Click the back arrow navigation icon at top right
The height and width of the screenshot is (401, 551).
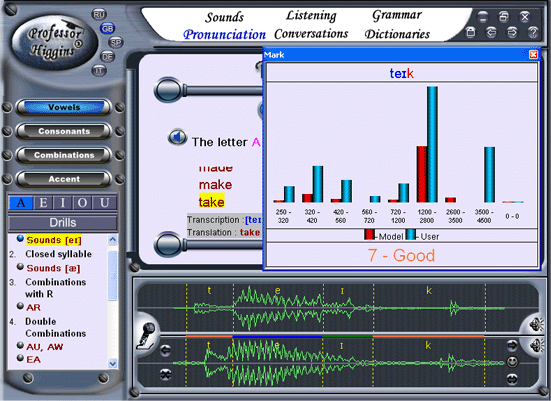(x=491, y=32)
